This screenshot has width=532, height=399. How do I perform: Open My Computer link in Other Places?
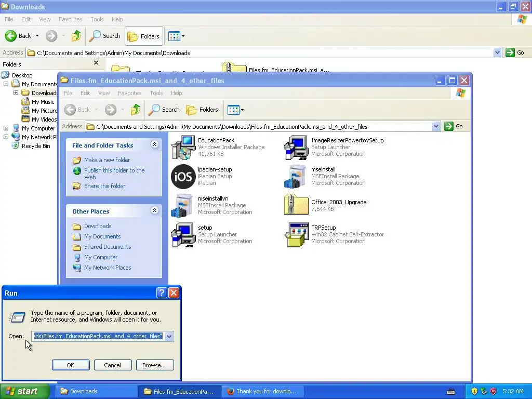(101, 257)
